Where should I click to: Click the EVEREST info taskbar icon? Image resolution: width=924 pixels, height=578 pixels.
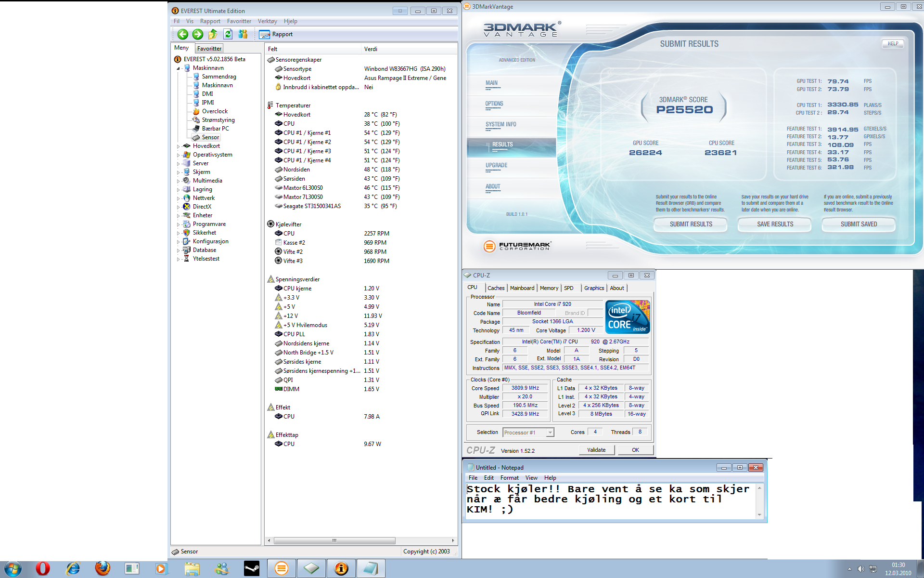[341, 569]
